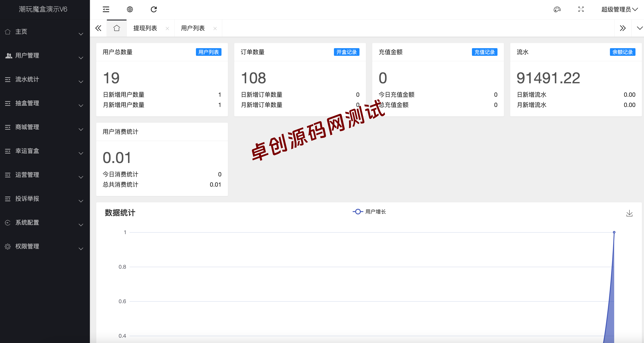Expand the 流水统计 sidebar menu
644x343 pixels.
pos(45,79)
